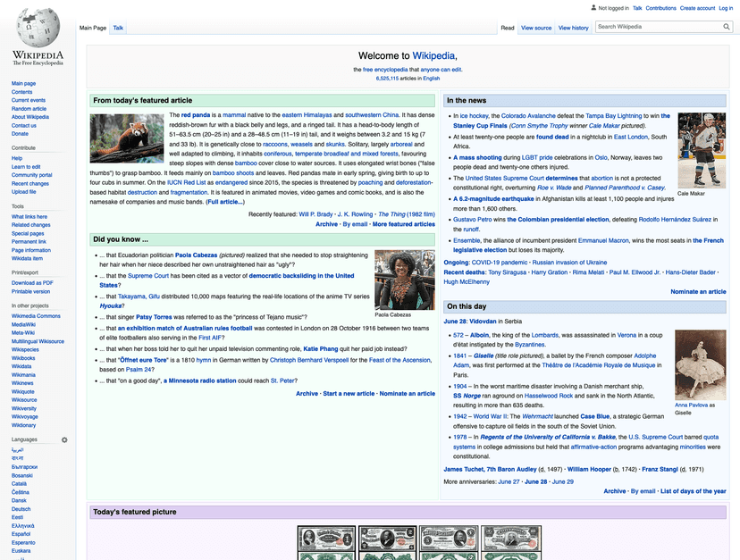Open Wikimedia Commons project link

pos(36,316)
